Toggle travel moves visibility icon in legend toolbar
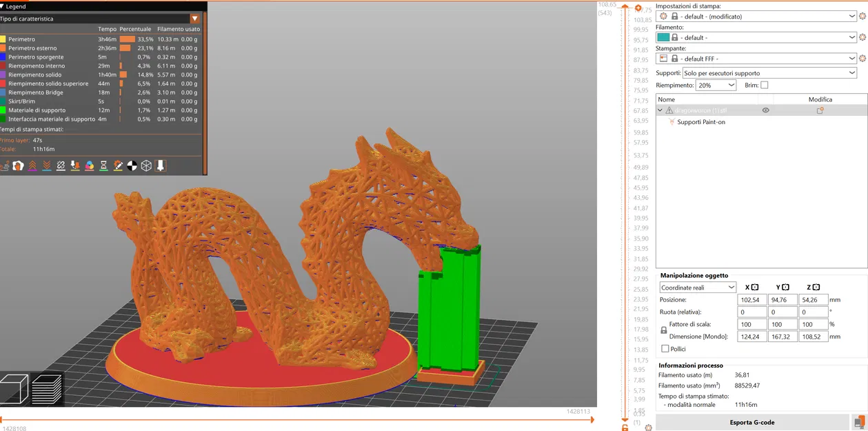868x431 pixels. click(x=4, y=166)
